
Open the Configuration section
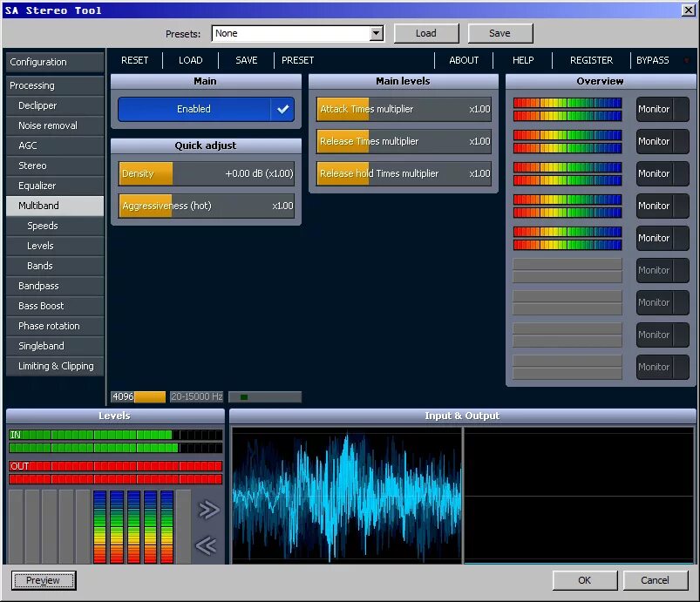[x=55, y=62]
